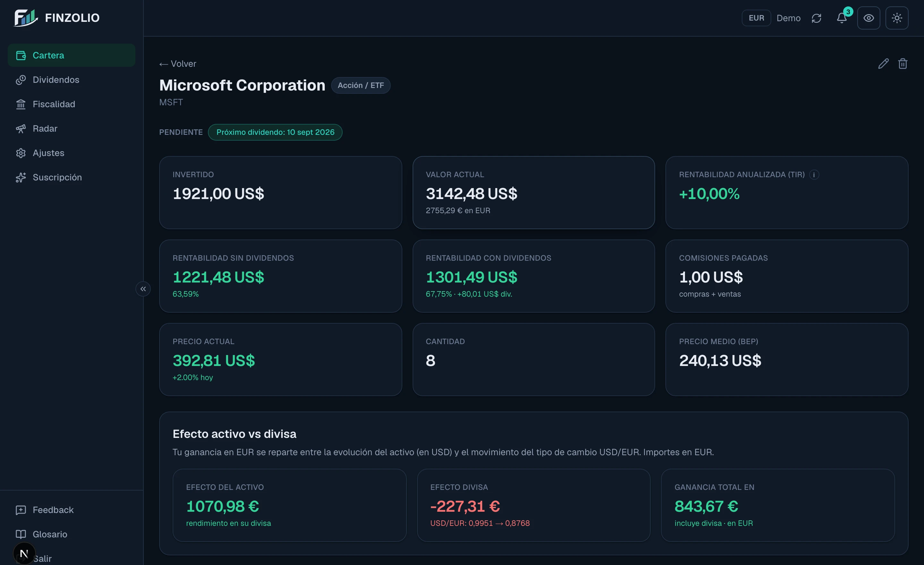Open notifications bell with 3 badge
Screen dimensions: 924x565
(x=842, y=17)
